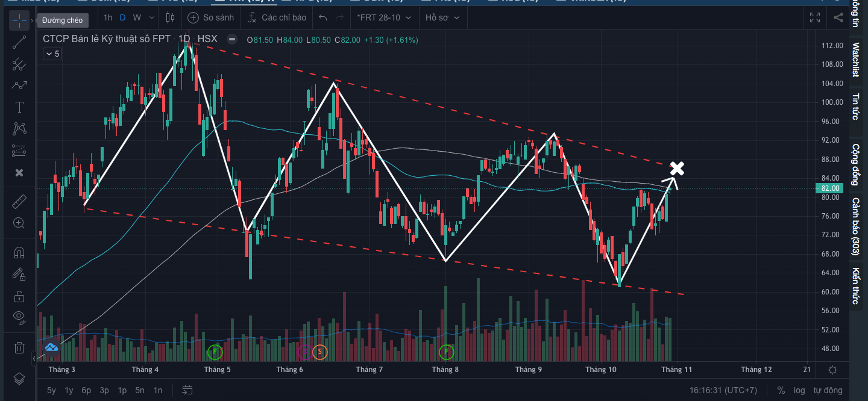The image size is (868, 401).
Task: Toggle the log scale option
Action: pos(799,390)
